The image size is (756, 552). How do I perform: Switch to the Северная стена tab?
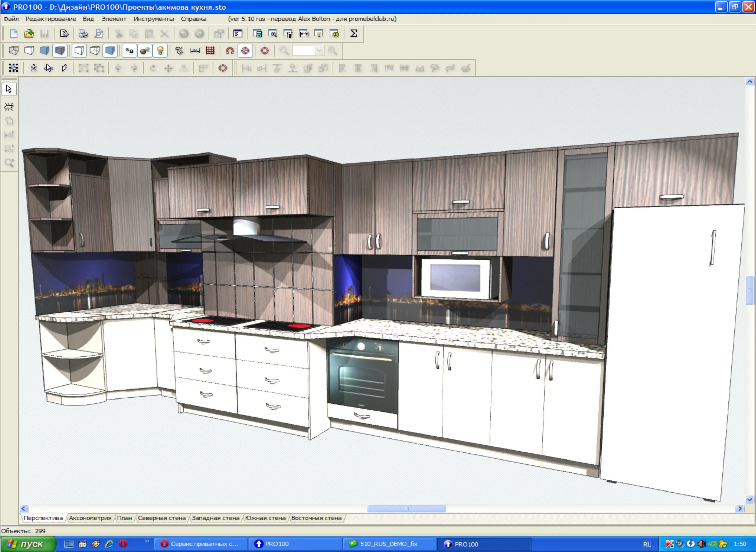click(162, 518)
